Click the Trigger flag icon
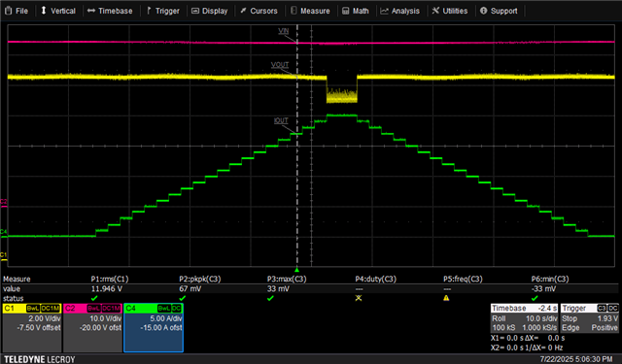 [x=149, y=11]
